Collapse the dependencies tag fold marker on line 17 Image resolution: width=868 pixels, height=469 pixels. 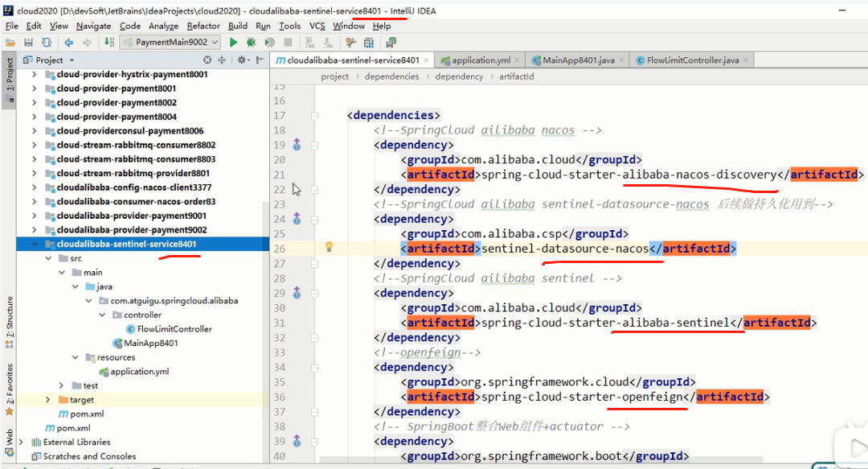coord(314,116)
